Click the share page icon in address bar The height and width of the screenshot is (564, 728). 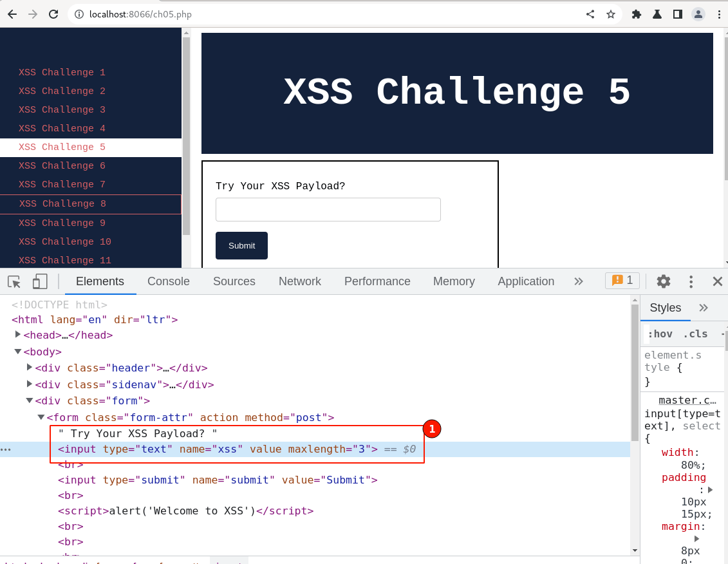590,14
